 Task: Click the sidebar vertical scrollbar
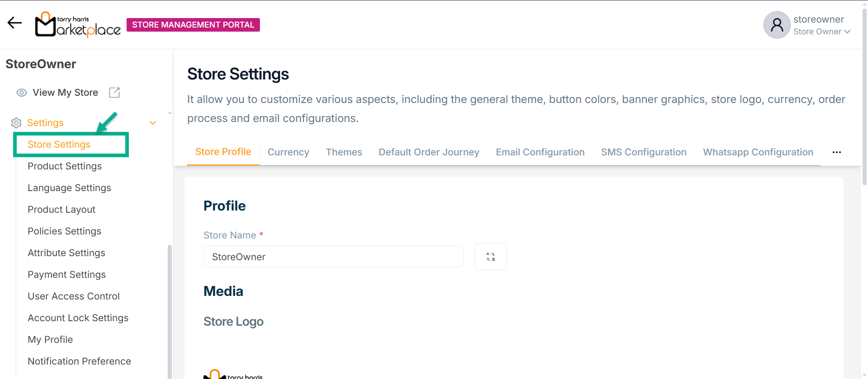coord(170,312)
